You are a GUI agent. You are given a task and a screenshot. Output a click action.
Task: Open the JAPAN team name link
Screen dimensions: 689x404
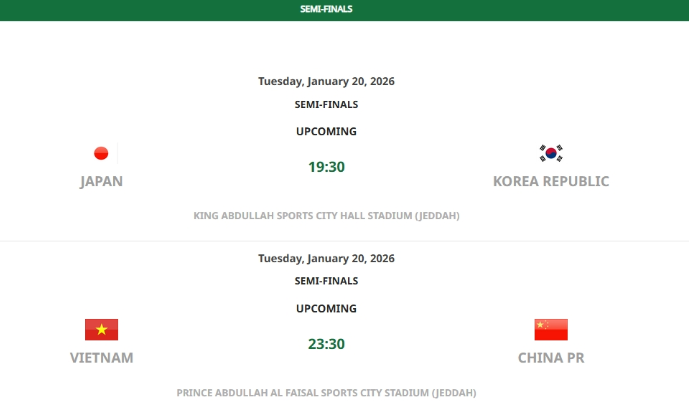101,181
